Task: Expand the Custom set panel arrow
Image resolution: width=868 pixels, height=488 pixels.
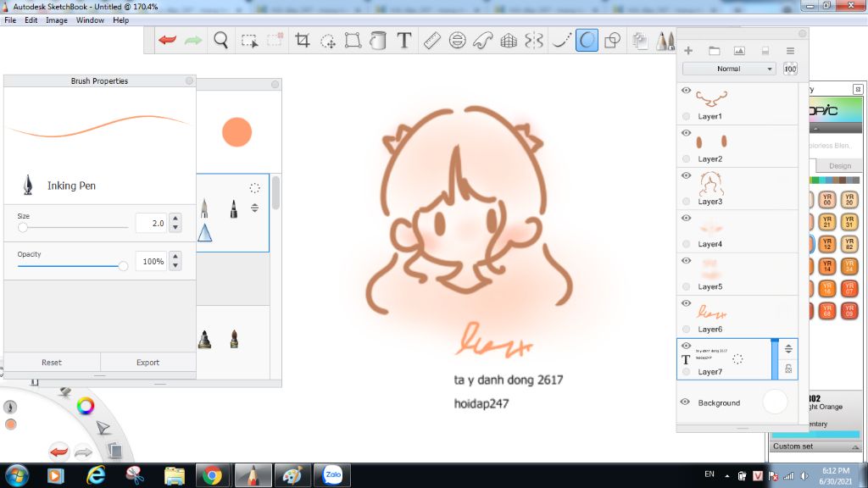Action: coord(855,446)
